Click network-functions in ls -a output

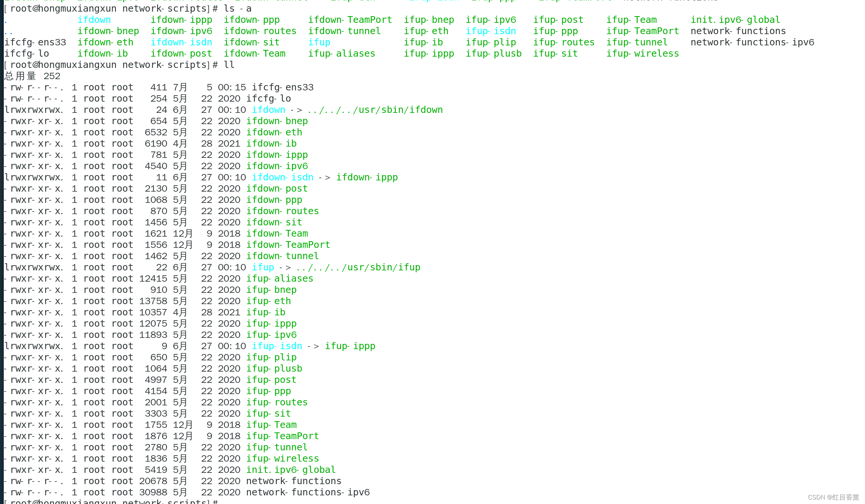pyautogui.click(x=738, y=31)
